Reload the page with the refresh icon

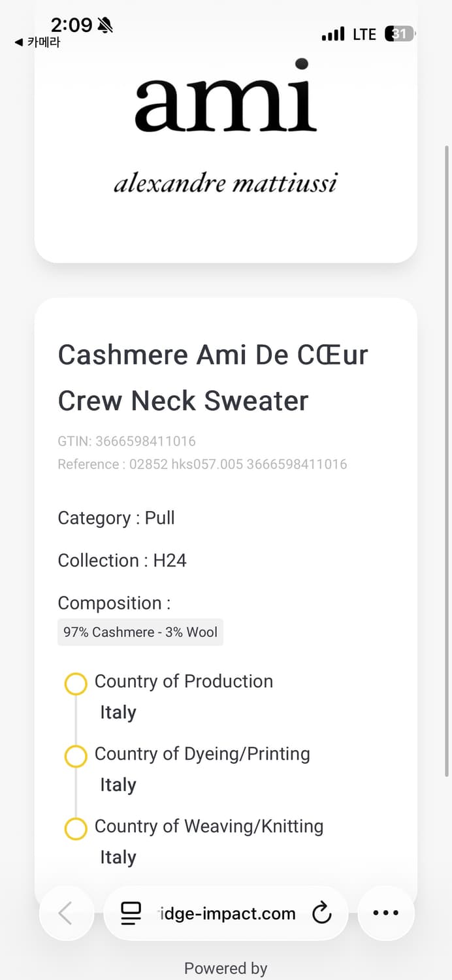321,913
